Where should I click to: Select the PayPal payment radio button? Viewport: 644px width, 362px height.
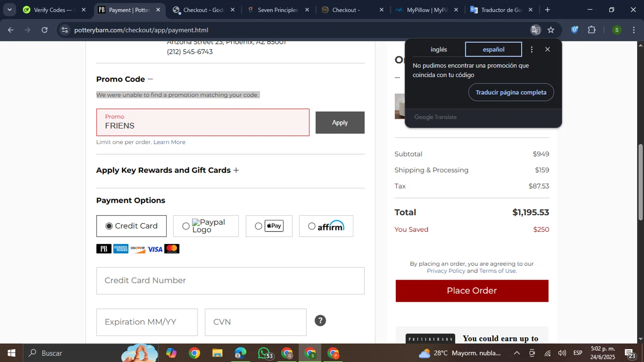pyautogui.click(x=185, y=226)
